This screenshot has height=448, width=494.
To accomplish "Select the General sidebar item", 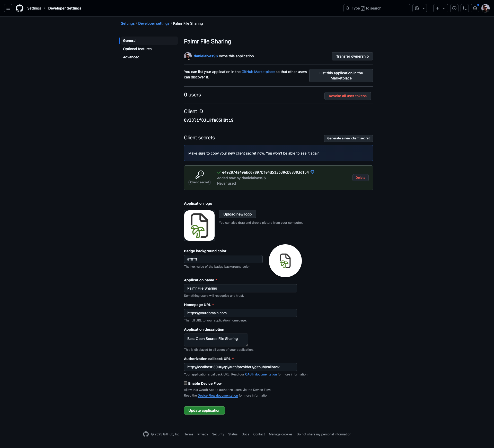I will click(x=149, y=41).
